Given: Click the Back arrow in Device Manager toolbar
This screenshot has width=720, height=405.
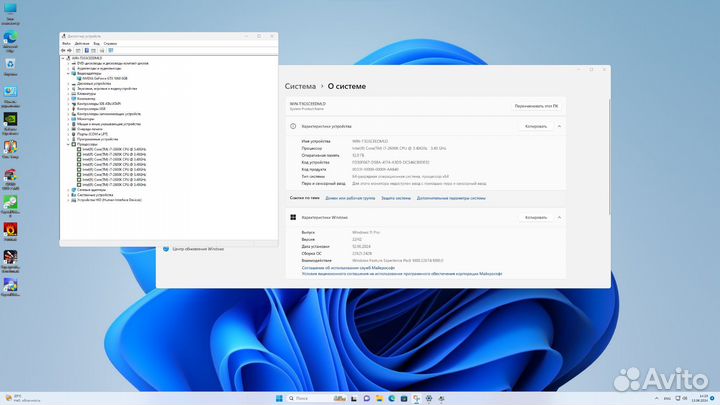Looking at the screenshot, I should point(63,51).
